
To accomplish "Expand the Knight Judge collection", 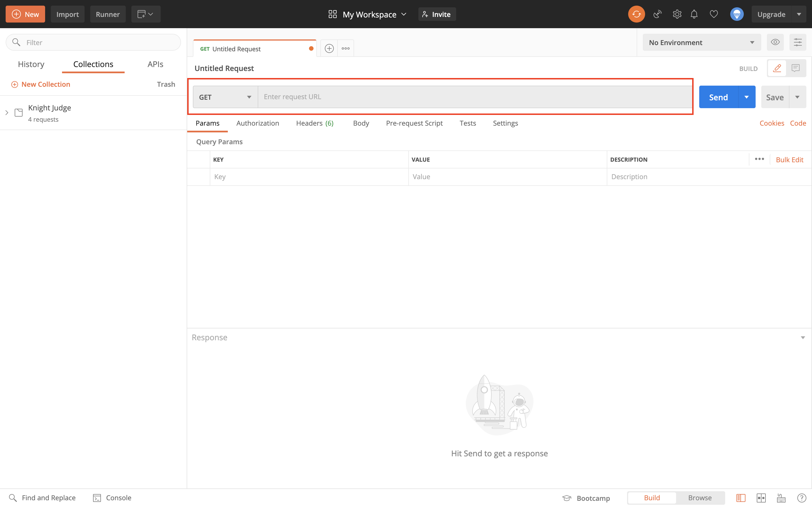I will [x=6, y=112].
